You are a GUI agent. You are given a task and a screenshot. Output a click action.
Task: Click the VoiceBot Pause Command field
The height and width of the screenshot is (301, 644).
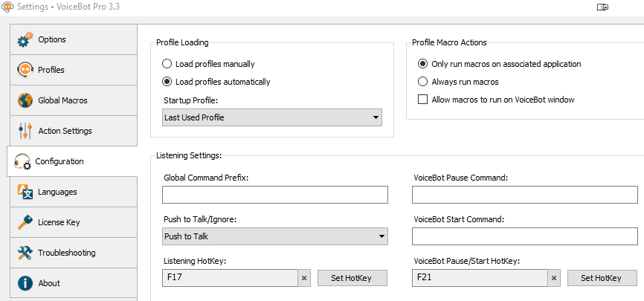524,195
